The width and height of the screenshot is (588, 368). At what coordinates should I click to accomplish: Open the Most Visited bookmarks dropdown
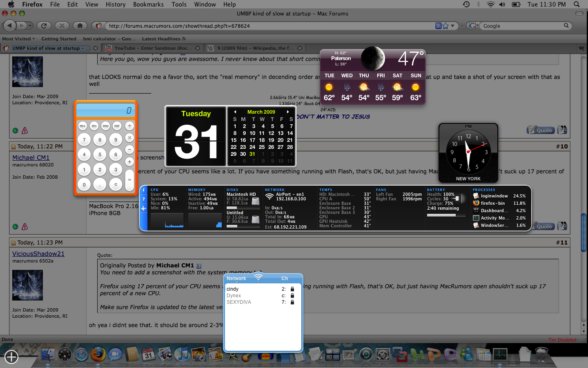18,39
